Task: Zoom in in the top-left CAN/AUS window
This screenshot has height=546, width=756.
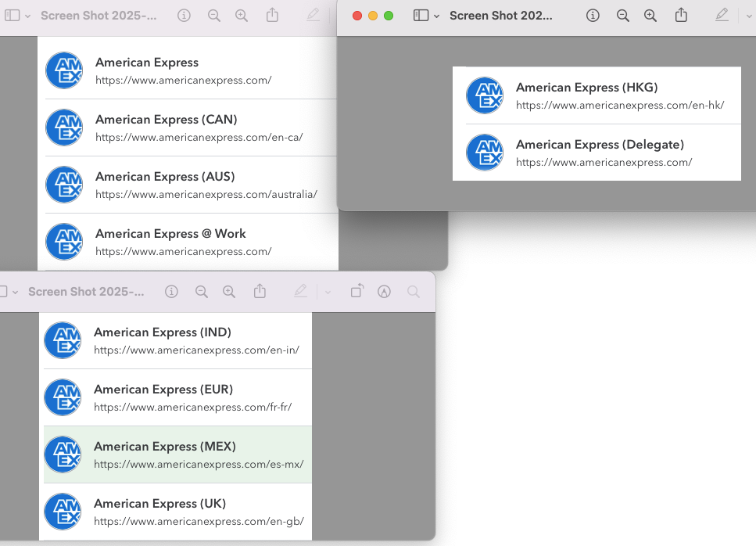Action: pos(242,16)
